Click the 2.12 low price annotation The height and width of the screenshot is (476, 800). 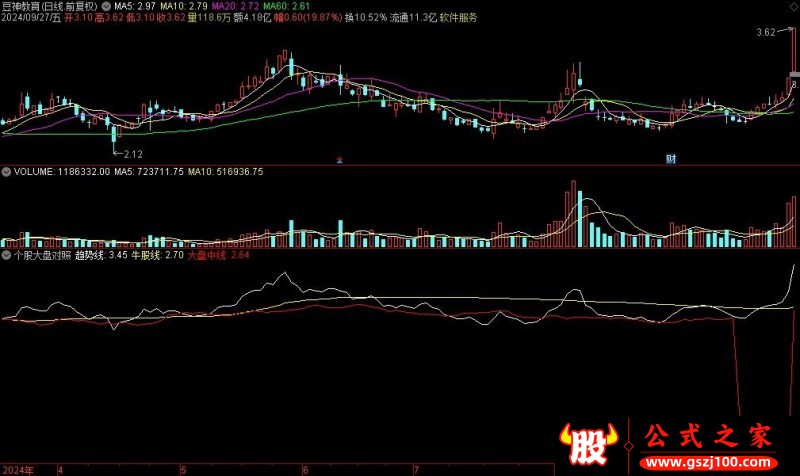tap(133, 154)
